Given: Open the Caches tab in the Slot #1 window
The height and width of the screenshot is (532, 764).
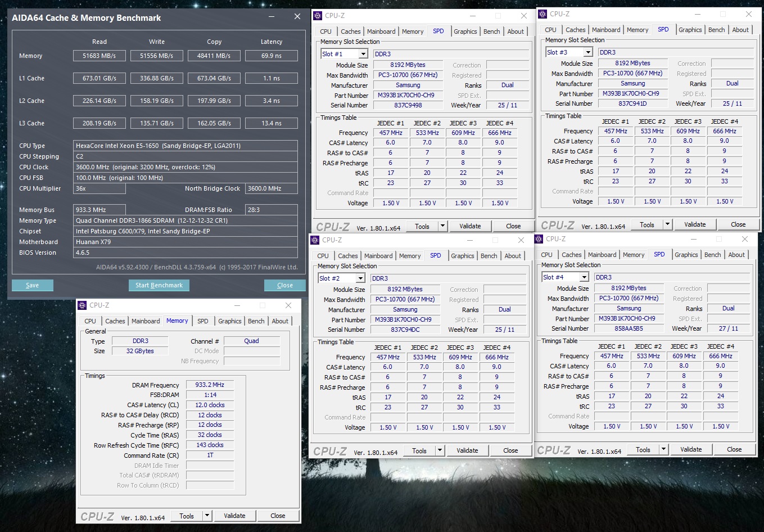Looking at the screenshot, I should point(351,31).
